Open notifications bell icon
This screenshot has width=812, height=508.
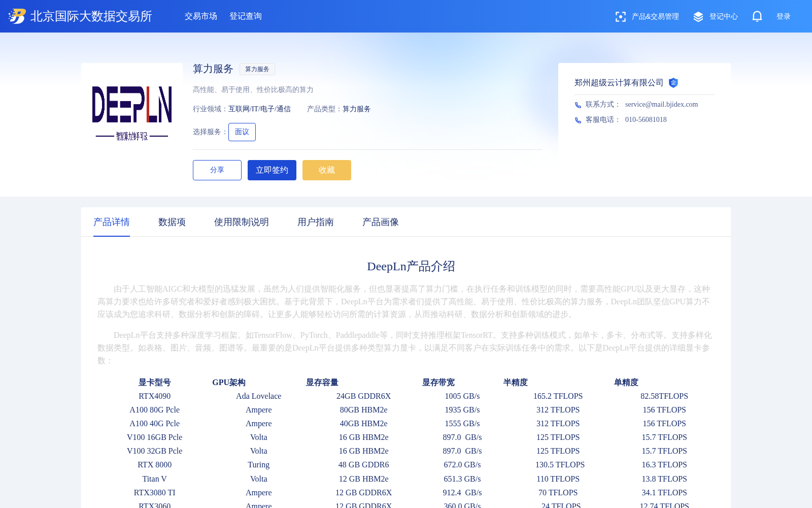click(757, 16)
